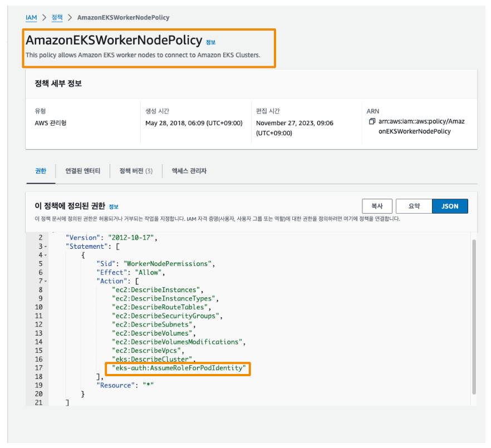This screenshot has height=448, width=491.
Task: Click the edit time November 27, 2023
Action: [x=294, y=128]
